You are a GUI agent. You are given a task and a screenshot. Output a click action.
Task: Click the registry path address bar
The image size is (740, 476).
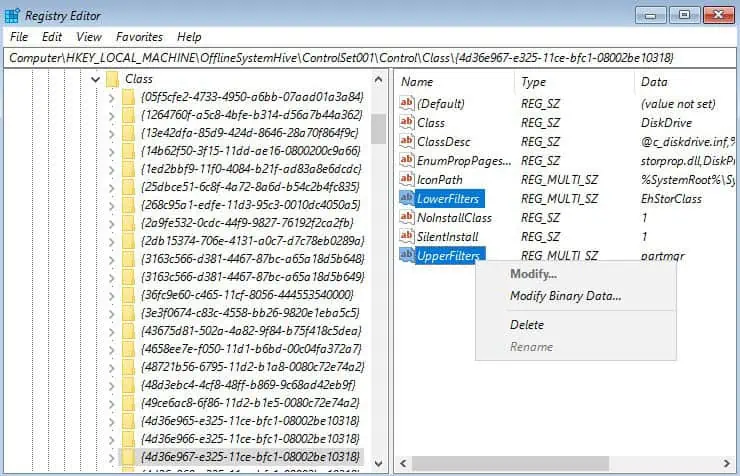[370, 58]
